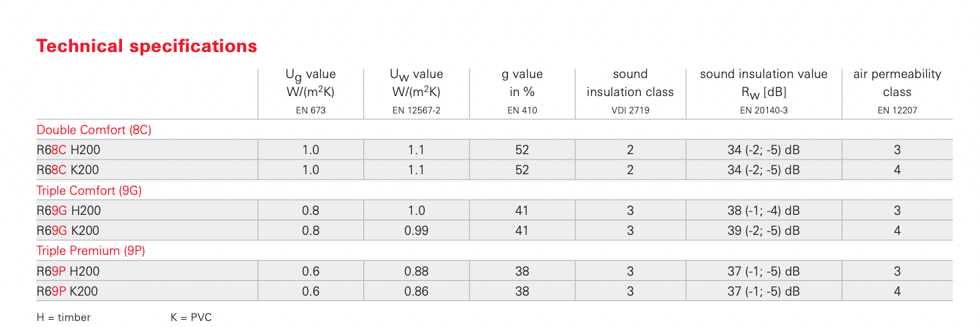The height and width of the screenshot is (327, 980).
Task: Click the R69P H200 row label
Action: 69,271
